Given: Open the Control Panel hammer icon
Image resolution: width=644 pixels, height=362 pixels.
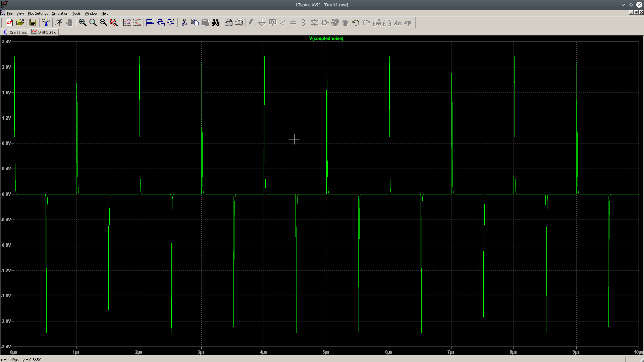Looking at the screenshot, I should point(46,22).
